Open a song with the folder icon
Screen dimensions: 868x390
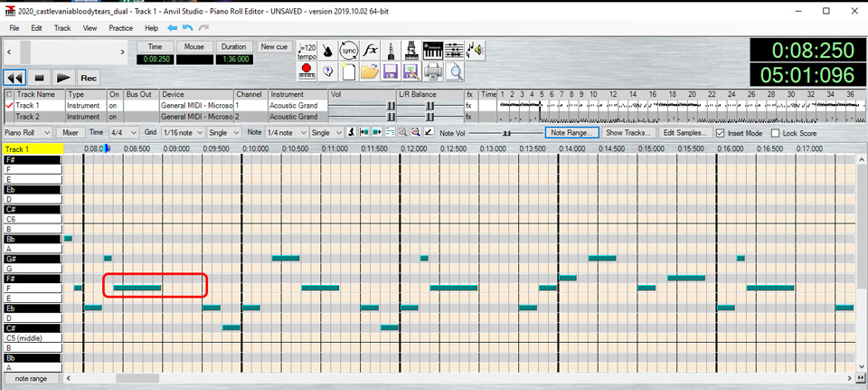point(370,71)
